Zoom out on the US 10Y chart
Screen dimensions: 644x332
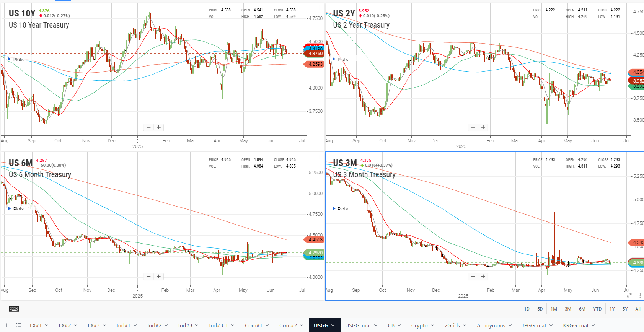click(148, 127)
